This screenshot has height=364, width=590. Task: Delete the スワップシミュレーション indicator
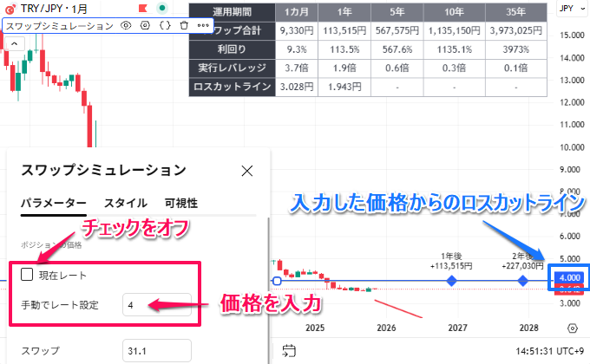(x=184, y=26)
